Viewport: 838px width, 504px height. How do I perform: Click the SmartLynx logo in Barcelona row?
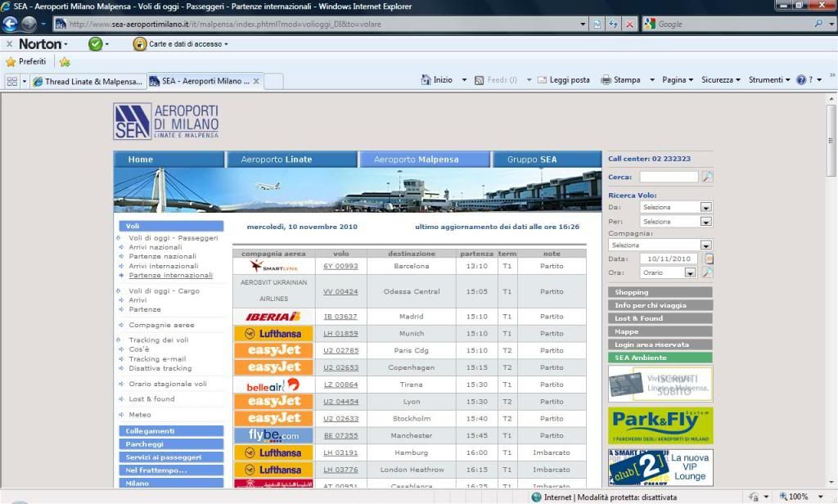click(273, 266)
